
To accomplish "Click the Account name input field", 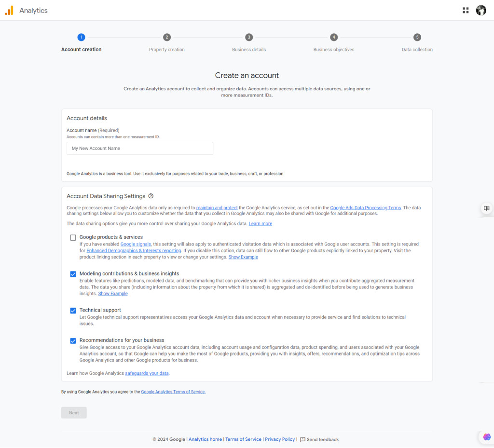I will tap(140, 149).
